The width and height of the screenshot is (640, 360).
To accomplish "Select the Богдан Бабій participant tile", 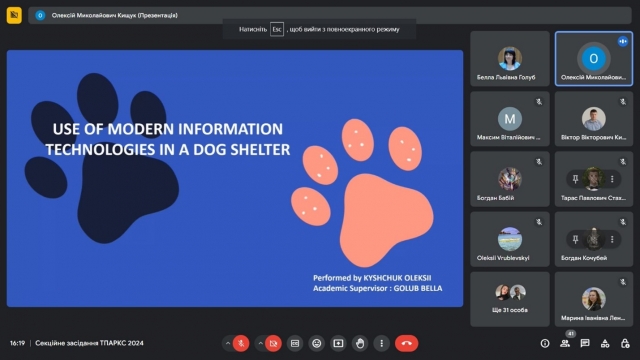I will (510, 179).
